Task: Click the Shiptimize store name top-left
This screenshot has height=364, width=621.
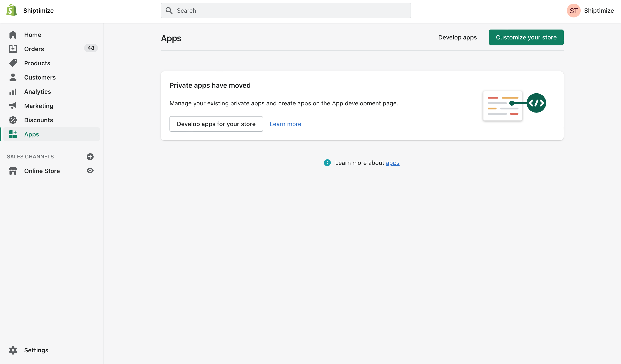Action: pyautogui.click(x=38, y=10)
